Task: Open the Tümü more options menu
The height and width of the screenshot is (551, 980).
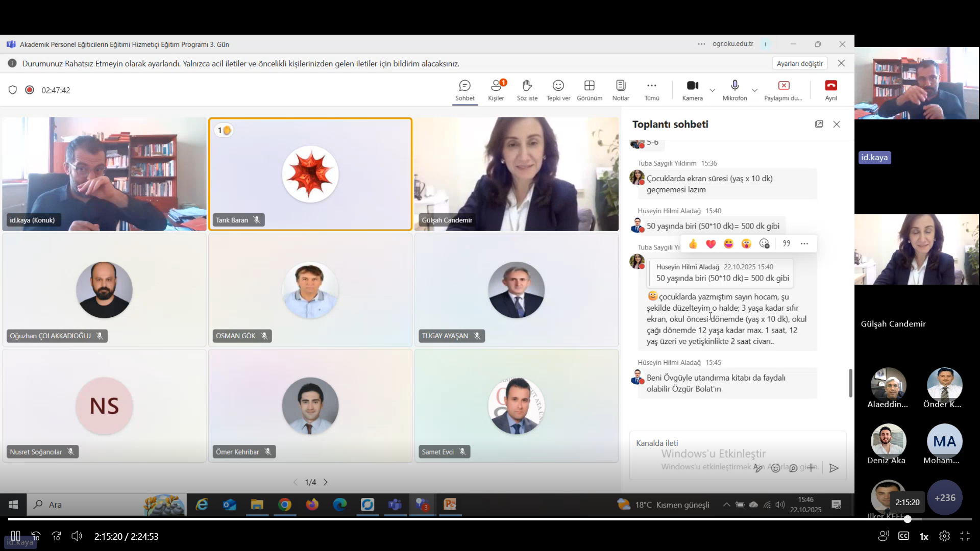Action: click(x=651, y=86)
